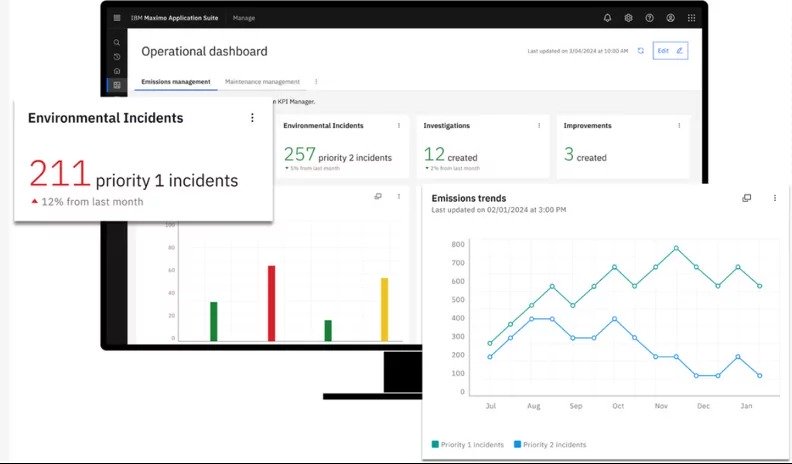Go to the sidebar home icon
This screenshot has height=464, width=792.
pos(117,71)
